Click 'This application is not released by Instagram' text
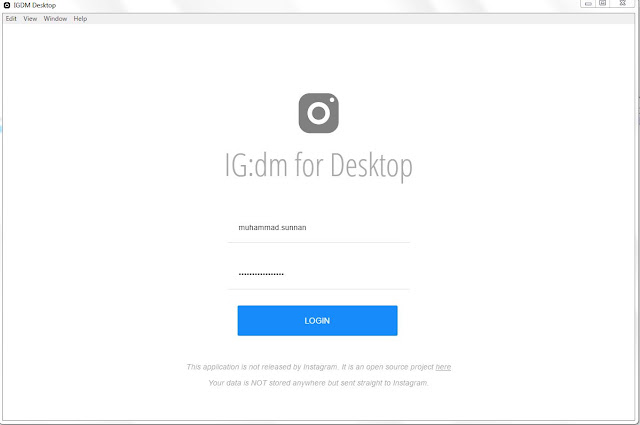This screenshot has width=640, height=425. 262,367
